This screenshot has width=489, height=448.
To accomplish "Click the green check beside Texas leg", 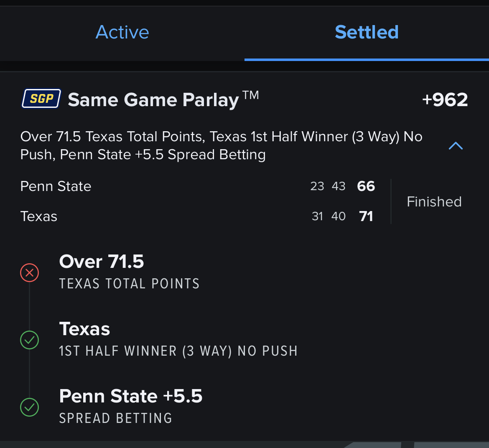I will (30, 340).
